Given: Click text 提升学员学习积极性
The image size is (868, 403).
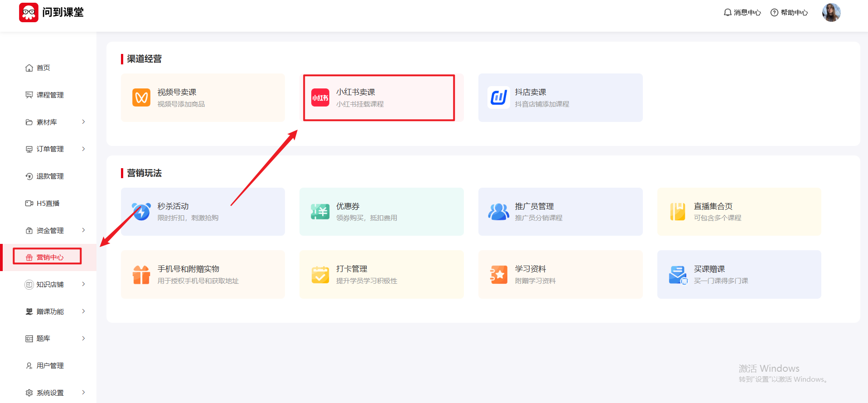Looking at the screenshot, I should coord(366,281).
